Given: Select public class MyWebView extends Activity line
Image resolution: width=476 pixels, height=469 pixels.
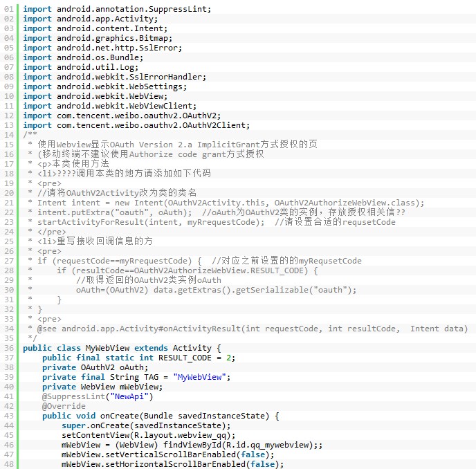Looking at the screenshot, I should 122,348.
